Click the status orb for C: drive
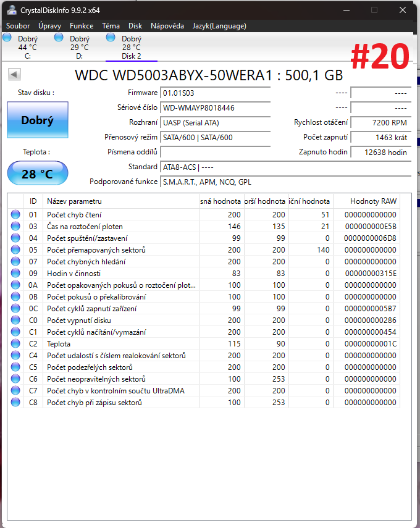Viewport: 420px width, 528px height. pos(7,38)
